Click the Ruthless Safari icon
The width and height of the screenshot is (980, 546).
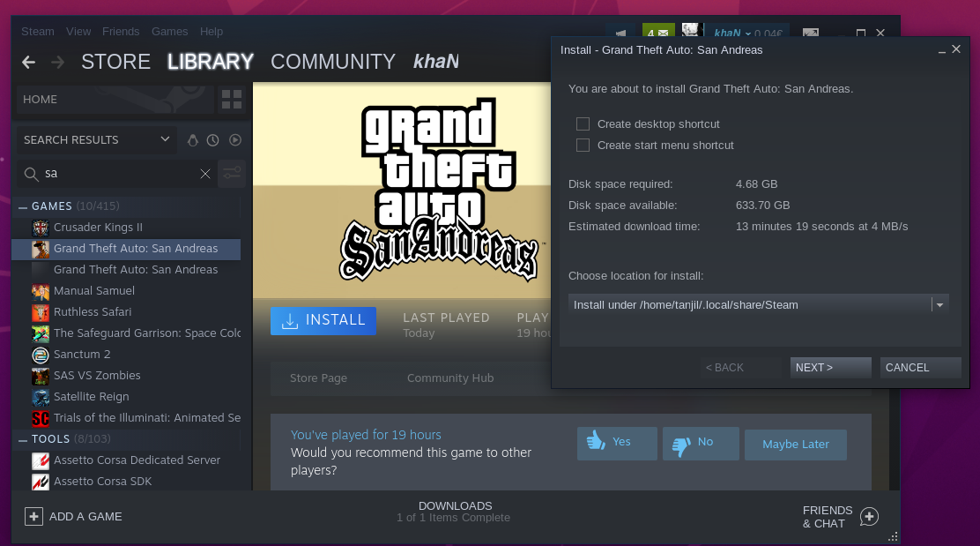point(41,312)
